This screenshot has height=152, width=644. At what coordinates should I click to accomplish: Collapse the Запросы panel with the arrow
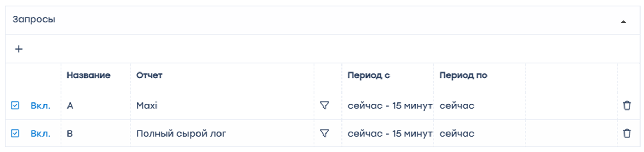[x=623, y=22]
